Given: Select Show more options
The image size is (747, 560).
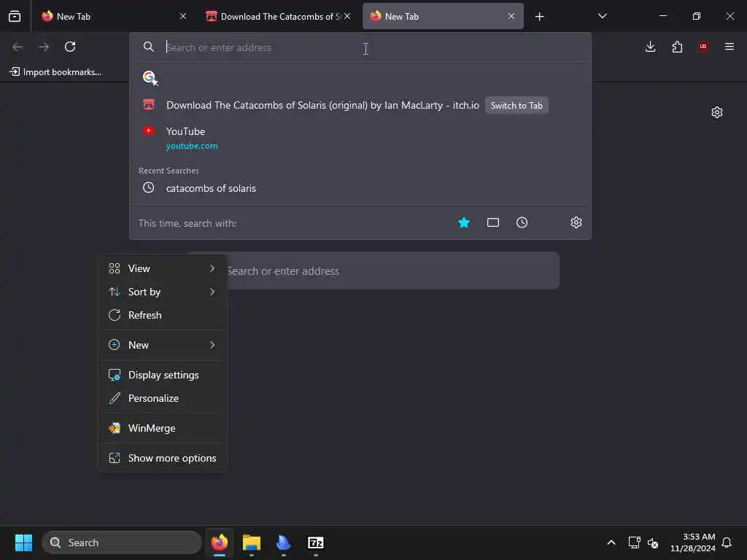Looking at the screenshot, I should pos(163,458).
